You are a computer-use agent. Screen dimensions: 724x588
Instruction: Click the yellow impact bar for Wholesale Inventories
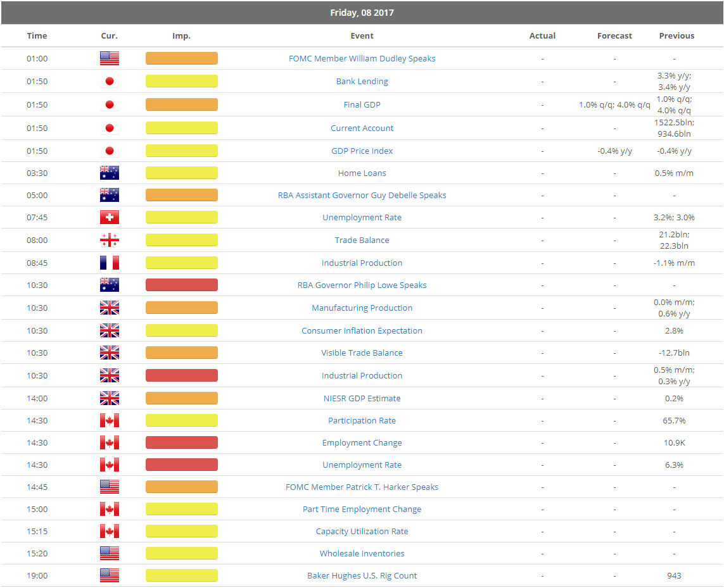[x=181, y=554]
